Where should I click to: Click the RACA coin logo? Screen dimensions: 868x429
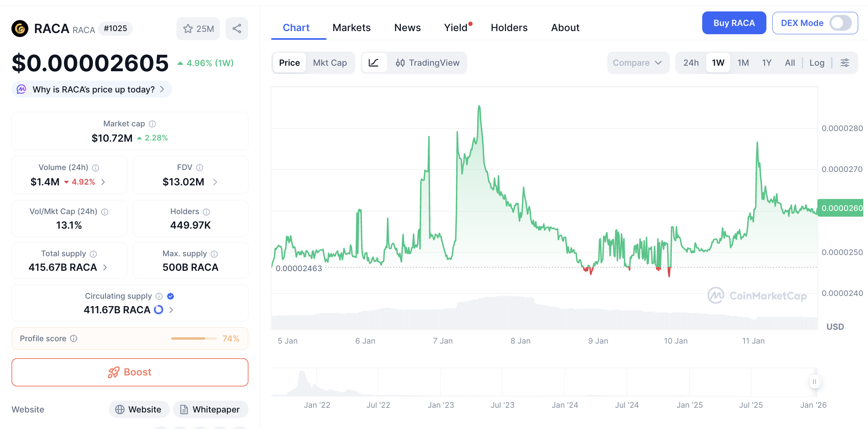[20, 28]
